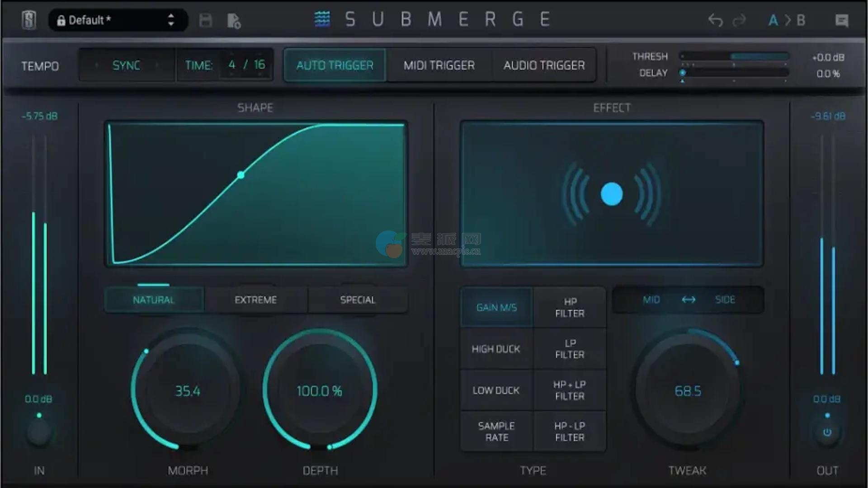This screenshot has width=868, height=488.
Task: Select the Extreme shape tab
Action: pyautogui.click(x=255, y=300)
